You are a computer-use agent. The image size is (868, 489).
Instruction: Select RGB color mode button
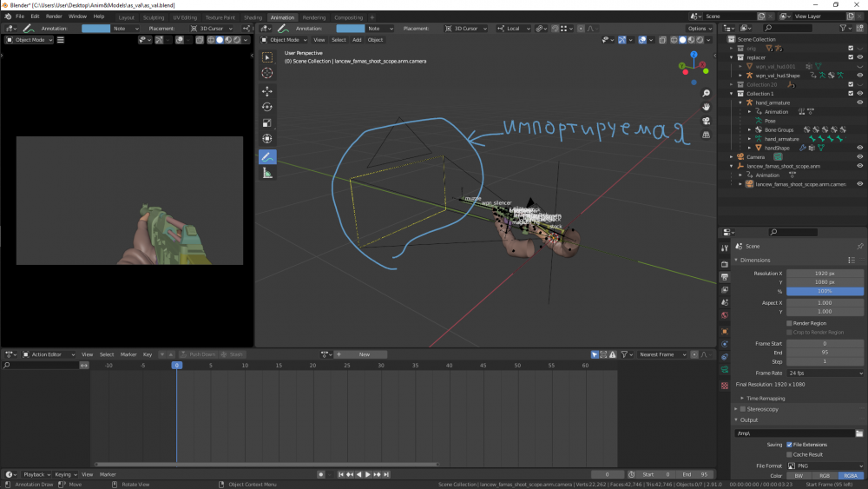click(x=825, y=476)
